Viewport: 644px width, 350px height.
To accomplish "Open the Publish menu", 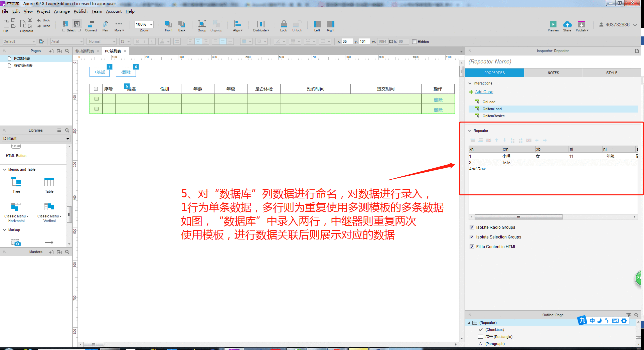I will (80, 11).
